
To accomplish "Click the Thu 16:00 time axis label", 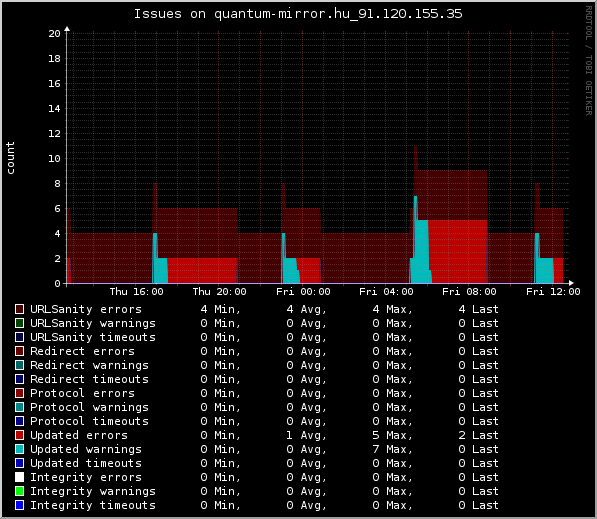I will pyautogui.click(x=136, y=292).
